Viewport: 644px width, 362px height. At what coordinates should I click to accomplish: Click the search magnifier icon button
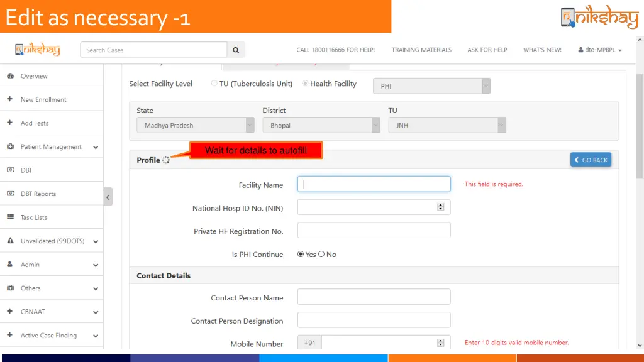click(x=236, y=50)
